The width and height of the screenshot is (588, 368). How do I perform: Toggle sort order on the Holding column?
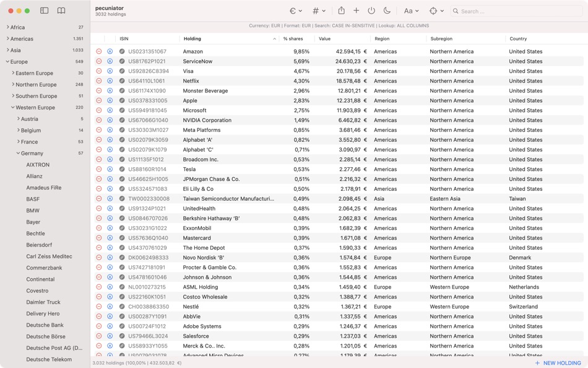(x=192, y=38)
